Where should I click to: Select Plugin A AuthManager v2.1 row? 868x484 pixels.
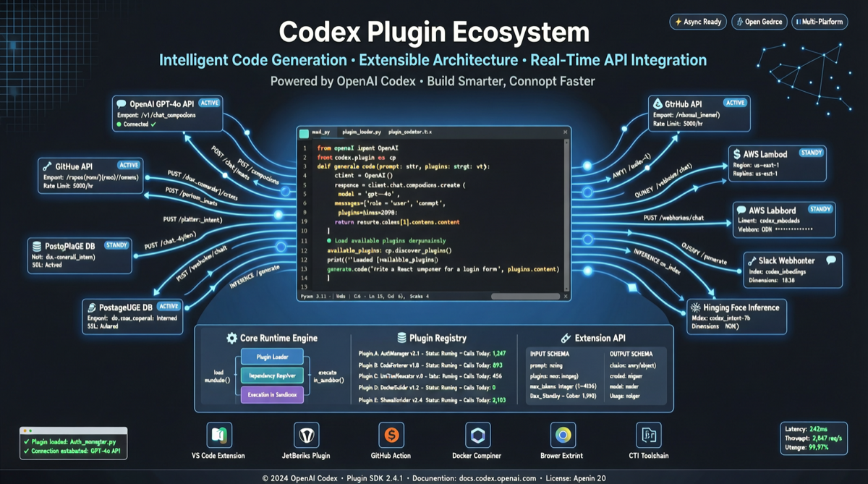point(434,354)
